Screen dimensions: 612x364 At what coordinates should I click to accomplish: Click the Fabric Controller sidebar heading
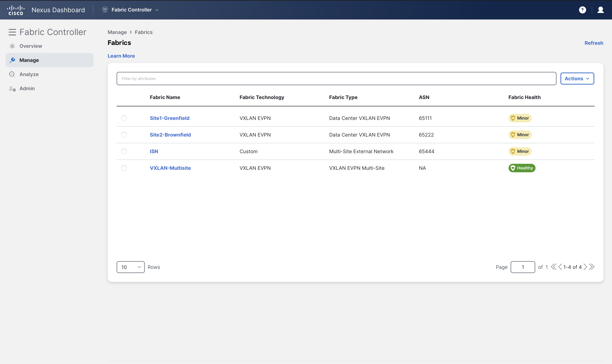[x=53, y=32]
